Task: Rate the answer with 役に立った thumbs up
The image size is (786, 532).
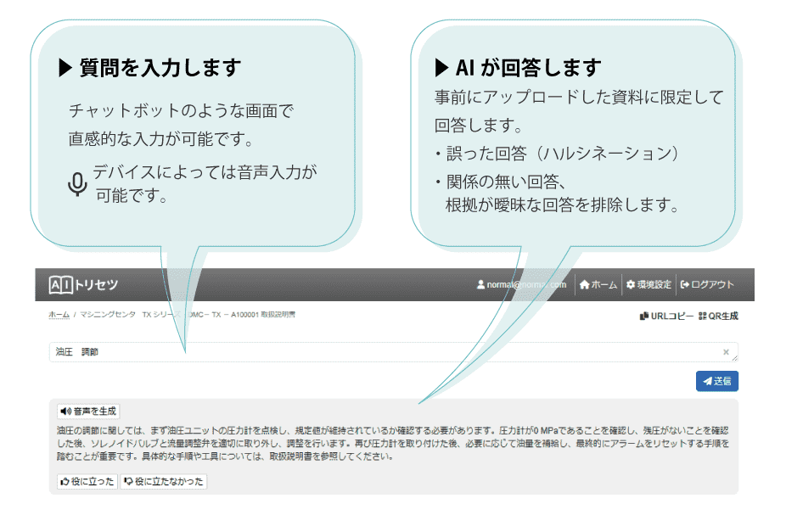Action: coord(87,481)
